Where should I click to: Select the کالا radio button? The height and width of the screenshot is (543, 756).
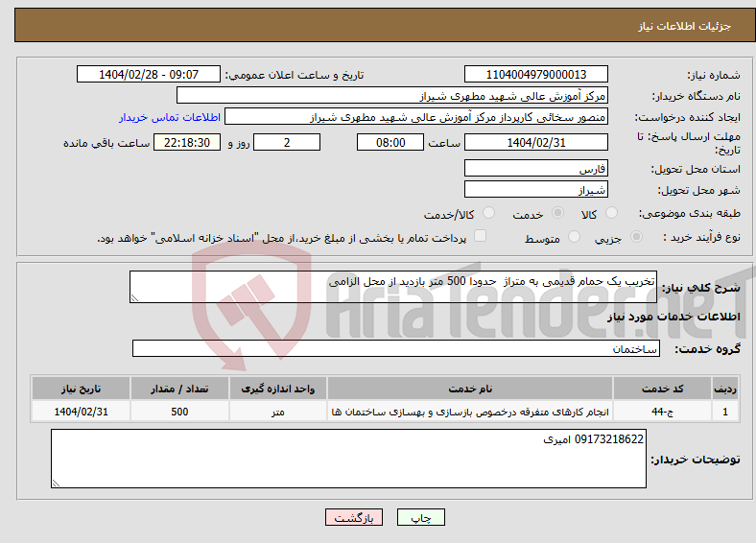611,213
